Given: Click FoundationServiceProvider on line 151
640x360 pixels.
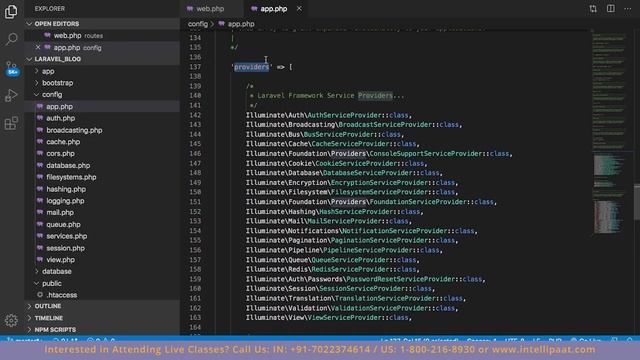Looking at the screenshot, I should point(418,202).
